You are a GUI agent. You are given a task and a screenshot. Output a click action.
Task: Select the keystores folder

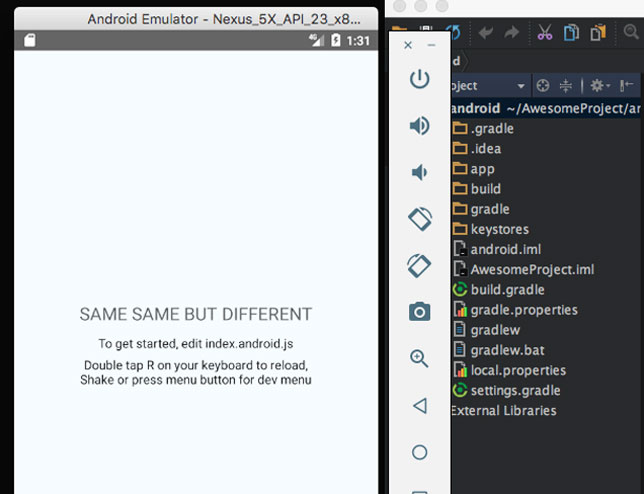click(x=490, y=229)
